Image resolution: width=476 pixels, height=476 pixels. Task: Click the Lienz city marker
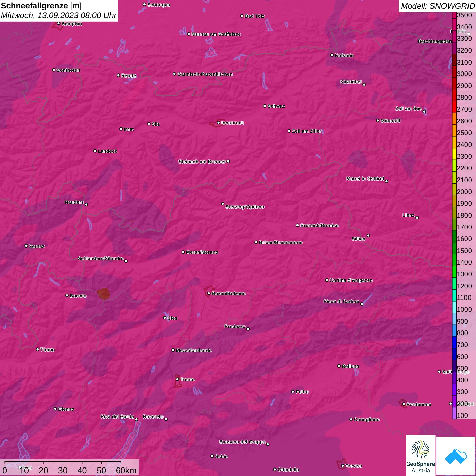pyautogui.click(x=417, y=217)
